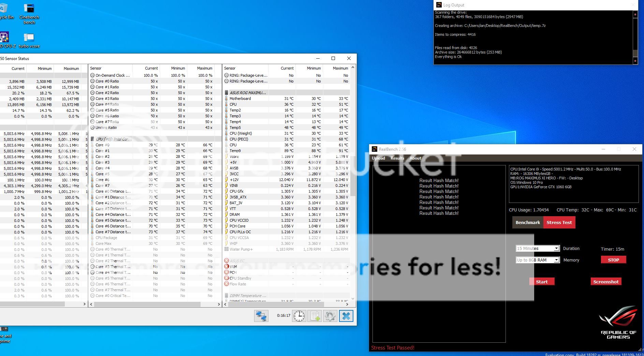The height and width of the screenshot is (356, 644).
Task: Click the red X icon beside VRM
Action: point(226,267)
